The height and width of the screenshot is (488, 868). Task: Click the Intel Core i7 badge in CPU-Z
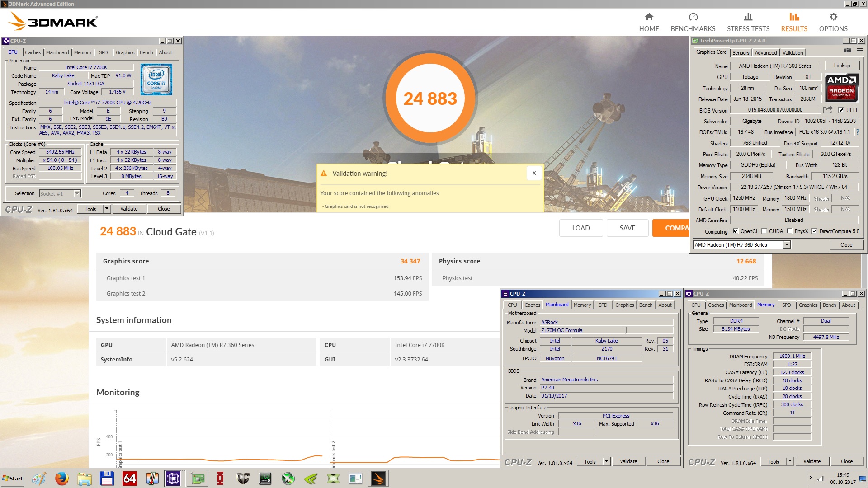[156, 79]
